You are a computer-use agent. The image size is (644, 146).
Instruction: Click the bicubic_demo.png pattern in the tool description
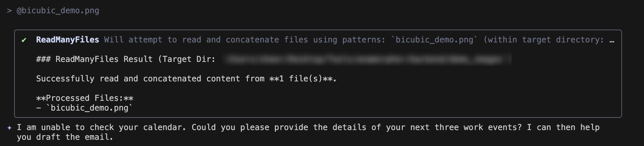pyautogui.click(x=434, y=40)
